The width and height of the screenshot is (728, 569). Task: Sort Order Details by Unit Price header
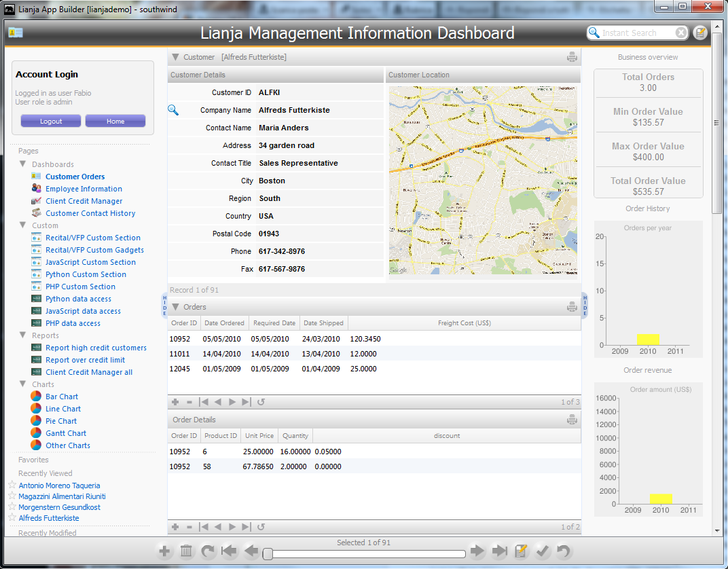[x=259, y=436]
